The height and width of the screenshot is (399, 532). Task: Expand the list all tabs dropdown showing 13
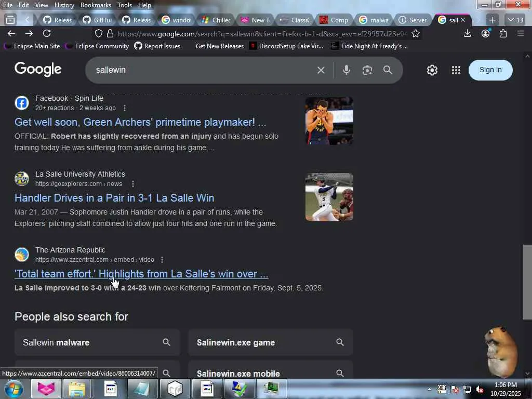[x=515, y=20]
